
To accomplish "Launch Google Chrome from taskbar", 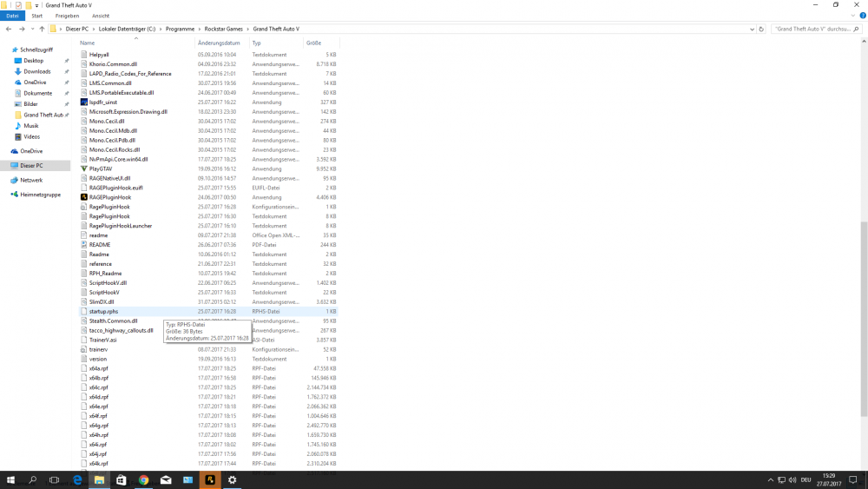I will 143,480.
